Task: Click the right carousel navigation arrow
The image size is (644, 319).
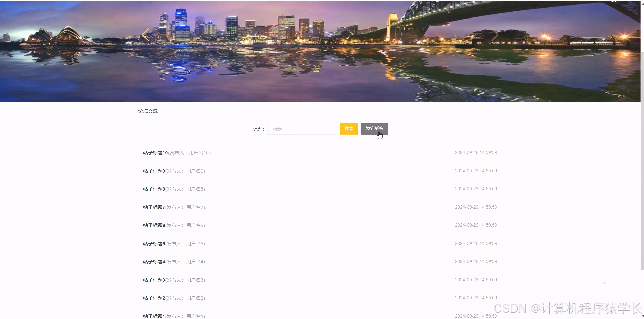Action: 495,35
